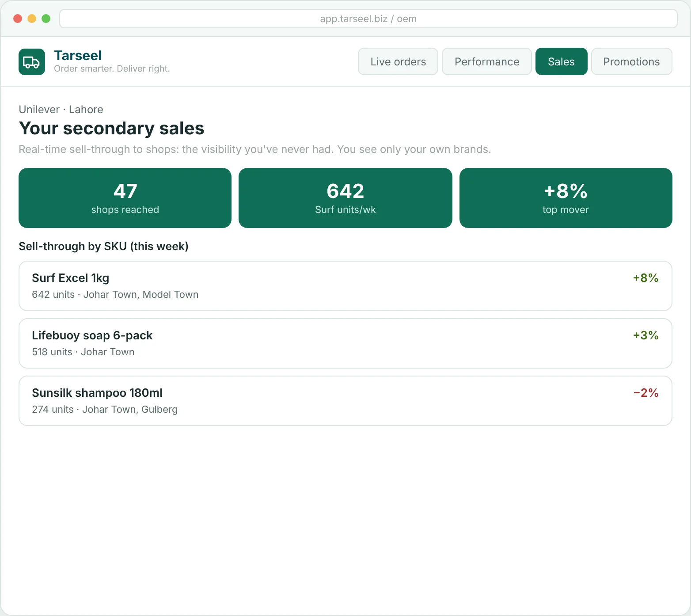
Task: Click "642 units · Johar Town, Model Town" text
Action: point(115,295)
